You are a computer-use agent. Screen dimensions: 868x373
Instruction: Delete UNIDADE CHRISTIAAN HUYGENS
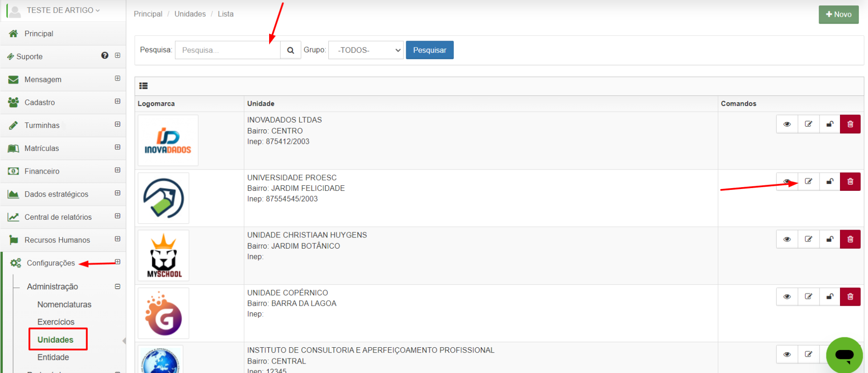[x=850, y=239]
